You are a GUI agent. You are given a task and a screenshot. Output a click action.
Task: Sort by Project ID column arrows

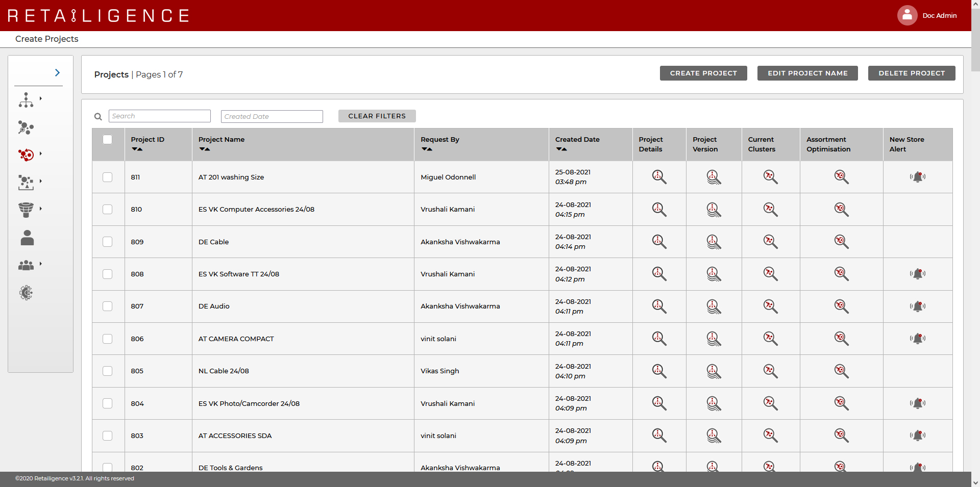(137, 149)
